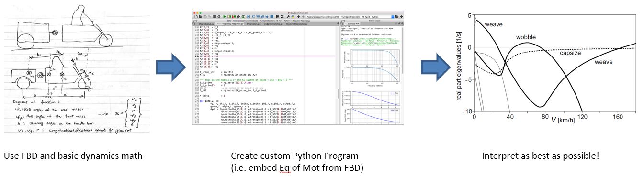The image size is (644, 178).
Task: Select the Console 1/A tab
Action: pos(353,24)
